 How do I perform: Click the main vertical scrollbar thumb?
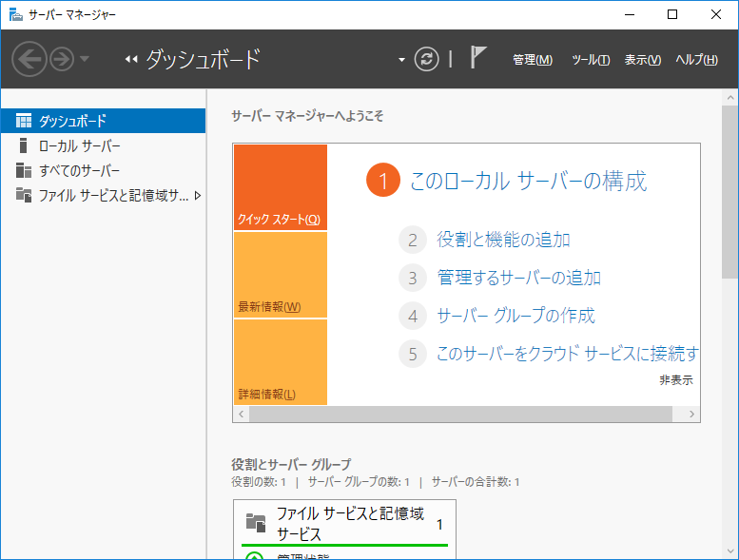(x=730, y=192)
